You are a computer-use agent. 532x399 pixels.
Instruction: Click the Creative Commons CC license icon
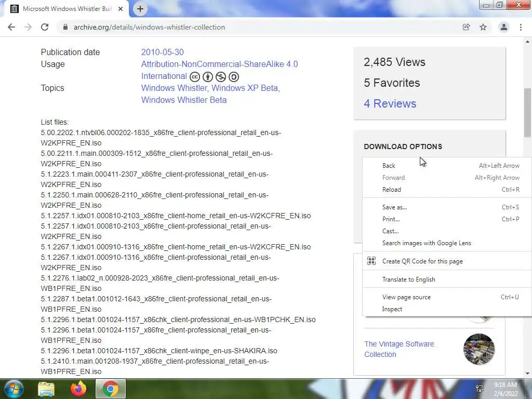coord(195,77)
